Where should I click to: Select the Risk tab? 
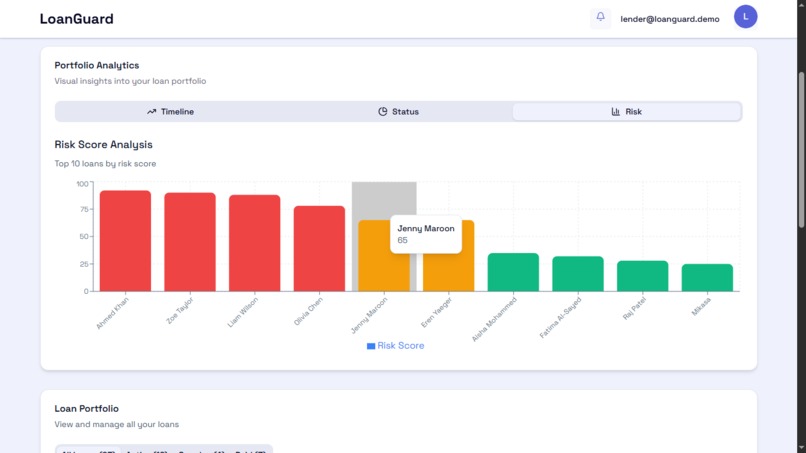click(x=627, y=112)
